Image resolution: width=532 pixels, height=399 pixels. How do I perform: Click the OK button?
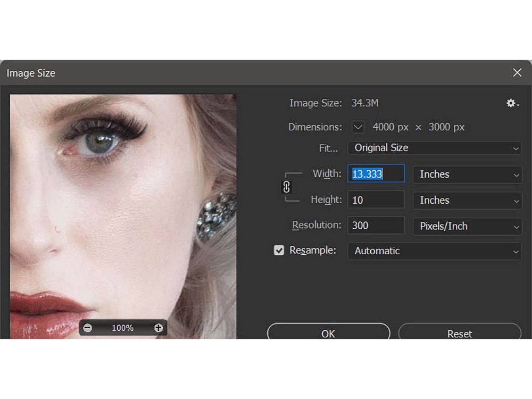click(x=328, y=331)
